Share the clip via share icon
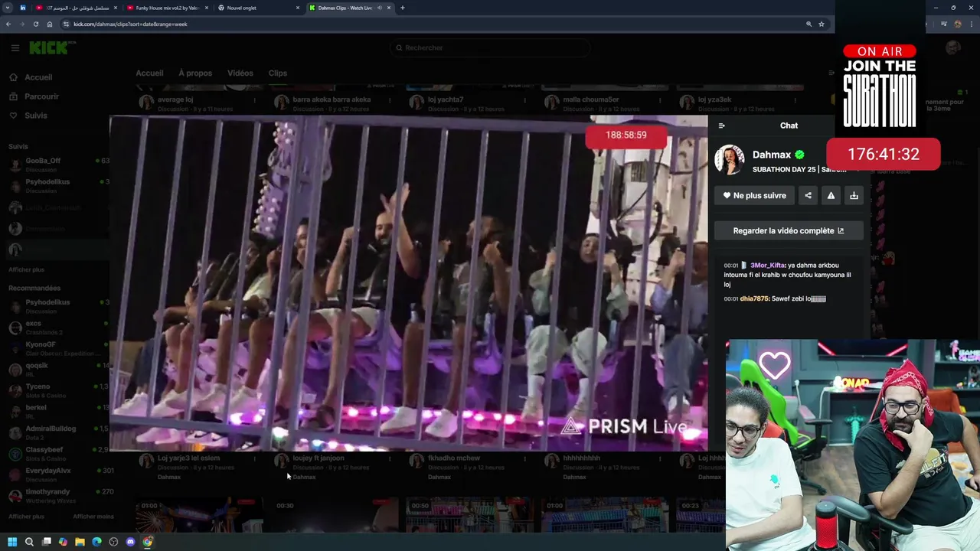The width and height of the screenshot is (980, 551). pos(808,195)
